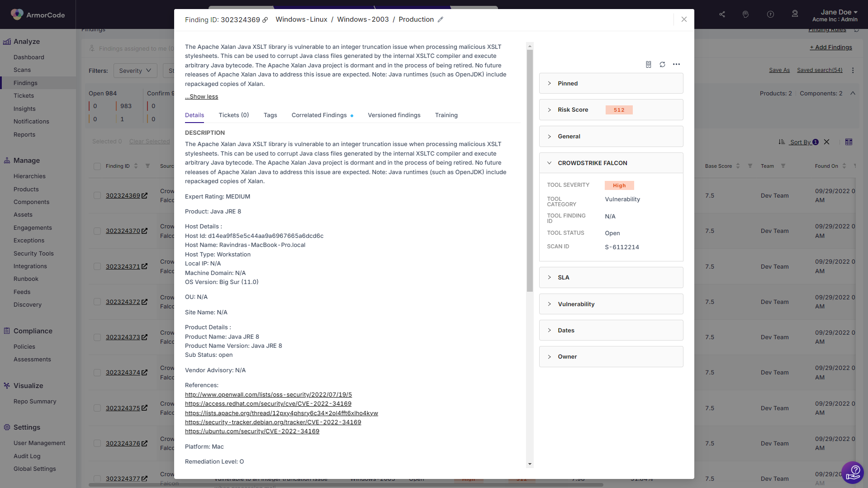
Task: Copy the finding link icon beside Finding ID
Action: (x=265, y=19)
